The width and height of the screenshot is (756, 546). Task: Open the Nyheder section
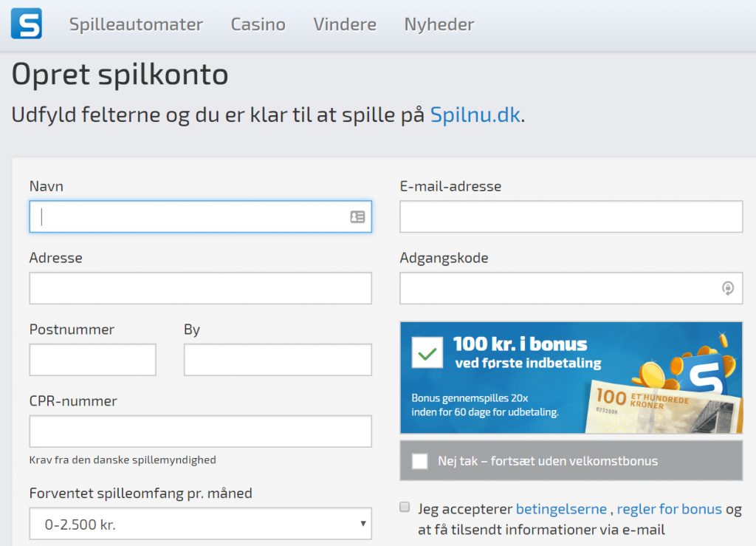point(439,24)
